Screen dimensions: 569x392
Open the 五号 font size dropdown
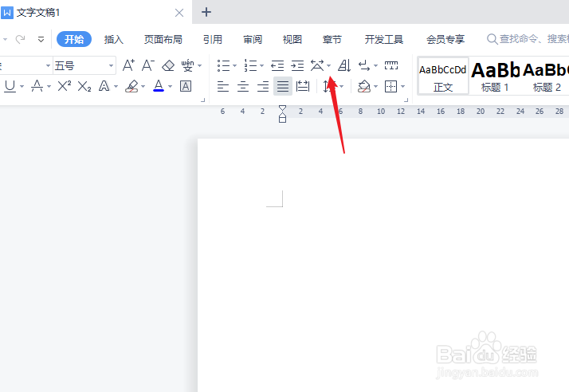[111, 65]
